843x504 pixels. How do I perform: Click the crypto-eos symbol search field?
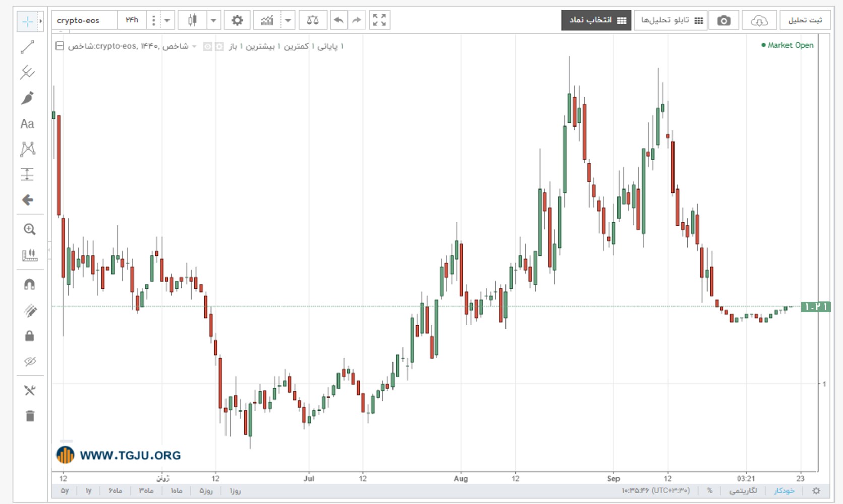tap(85, 20)
